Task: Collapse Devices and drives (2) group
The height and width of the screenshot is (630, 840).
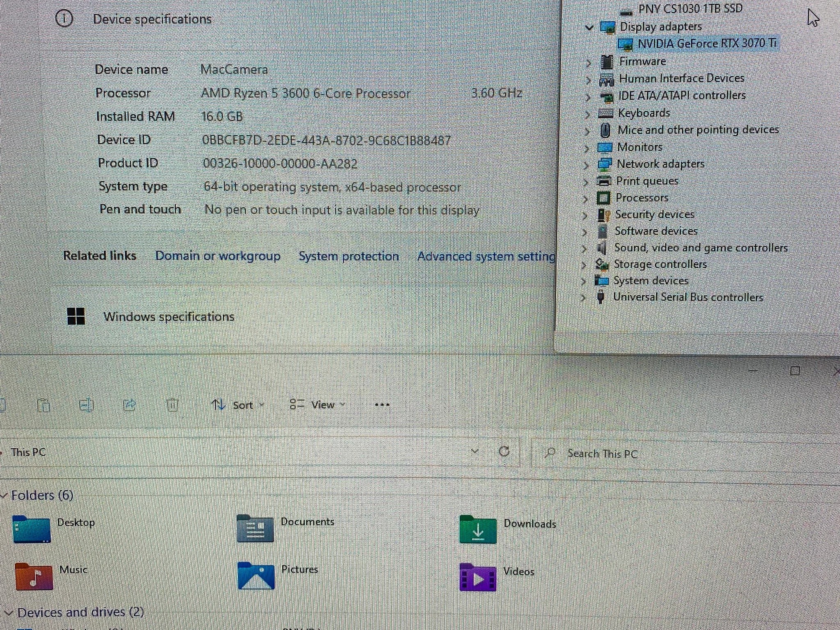Action: click(x=9, y=614)
